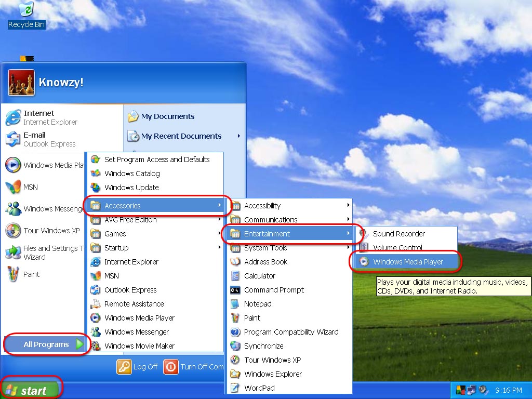The image size is (532, 399).
Task: Choose Internet Explorer in All Programs list
Action: (155, 262)
